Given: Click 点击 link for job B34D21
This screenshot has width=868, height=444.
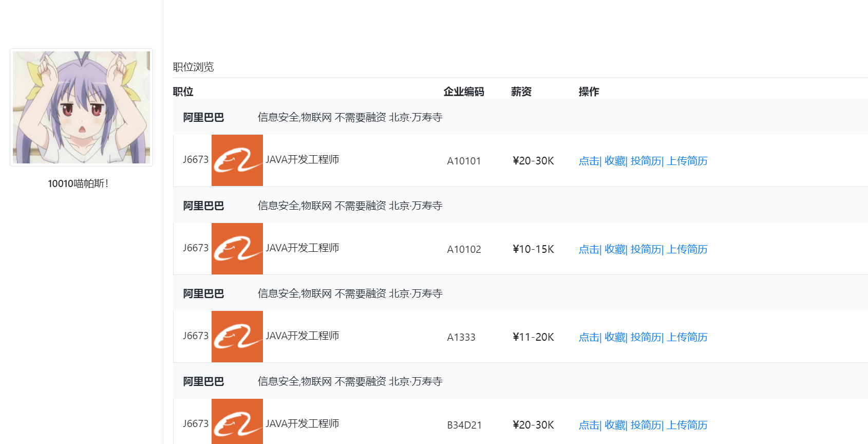Looking at the screenshot, I should pyautogui.click(x=589, y=425).
